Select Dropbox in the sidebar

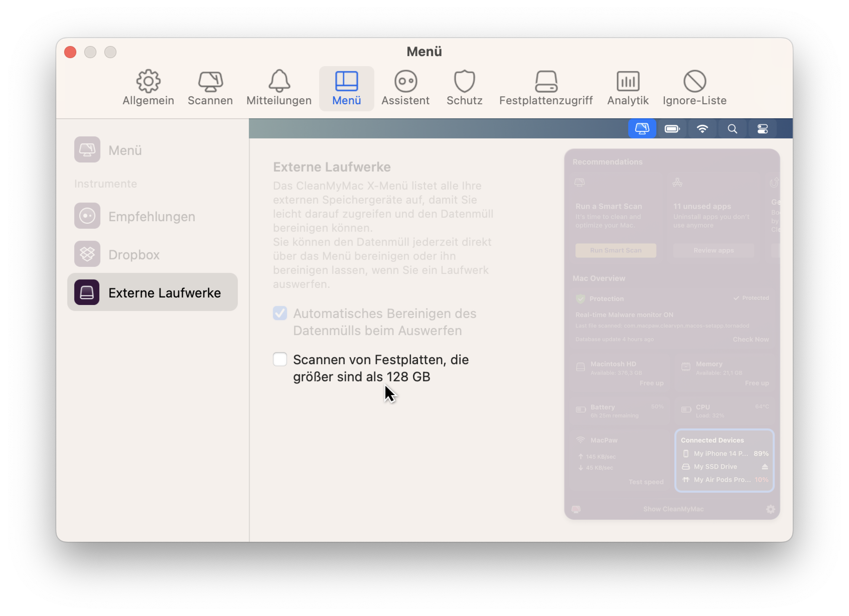152,254
